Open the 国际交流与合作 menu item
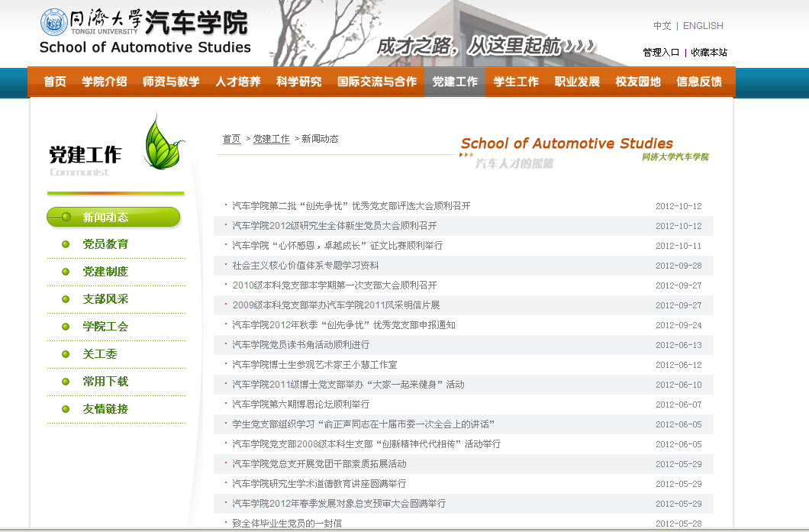The width and height of the screenshot is (809, 532). coord(375,82)
